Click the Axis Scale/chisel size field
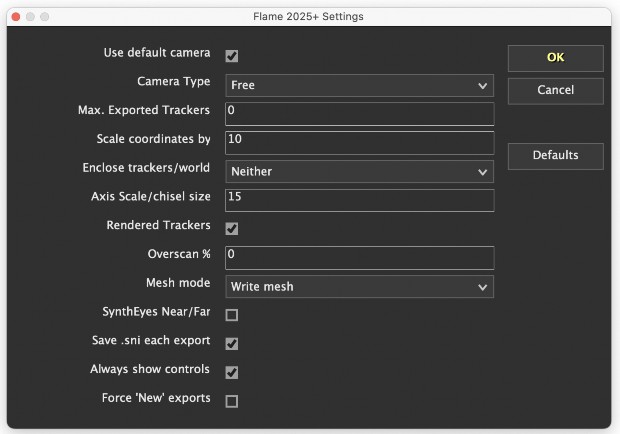The image size is (620, 434). pos(359,200)
